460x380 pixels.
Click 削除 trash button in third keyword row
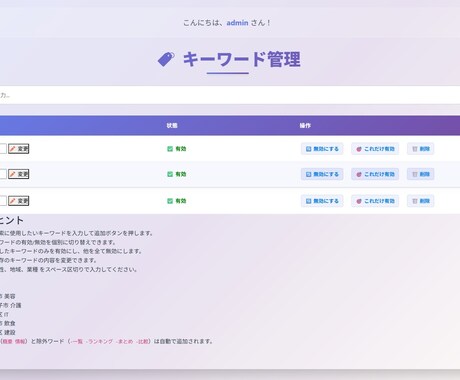[x=421, y=201]
